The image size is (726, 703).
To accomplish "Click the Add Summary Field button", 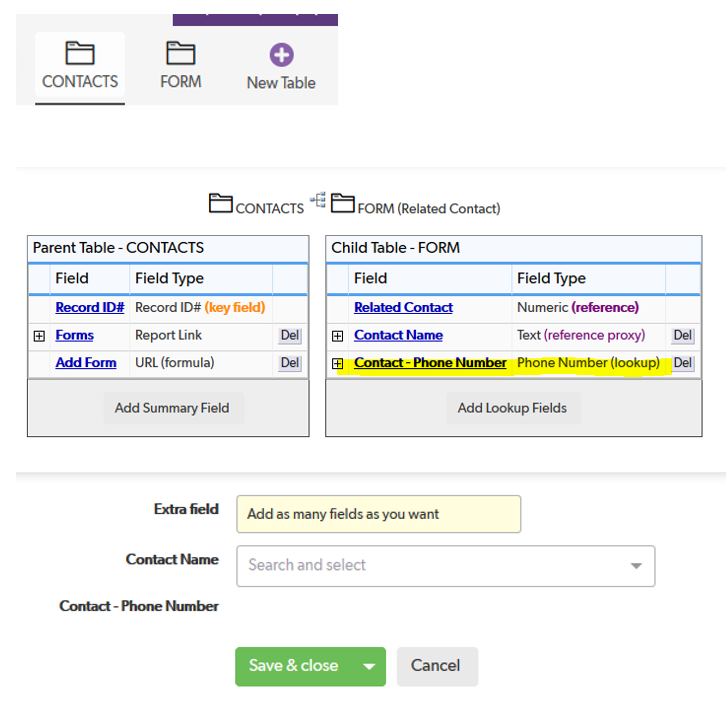I will [x=172, y=408].
